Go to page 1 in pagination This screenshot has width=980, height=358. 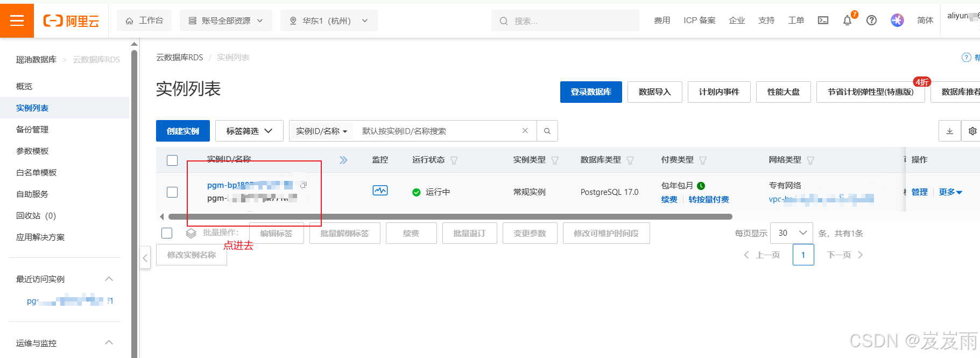click(x=803, y=255)
